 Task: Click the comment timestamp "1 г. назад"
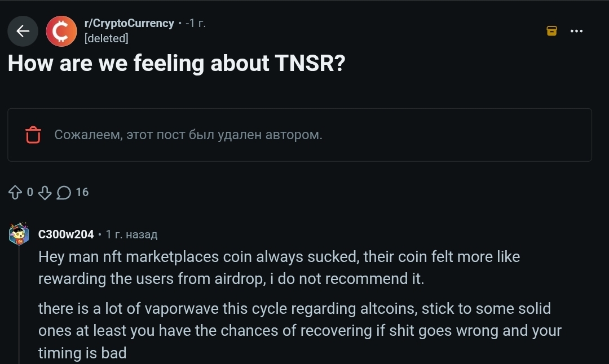[x=131, y=234]
